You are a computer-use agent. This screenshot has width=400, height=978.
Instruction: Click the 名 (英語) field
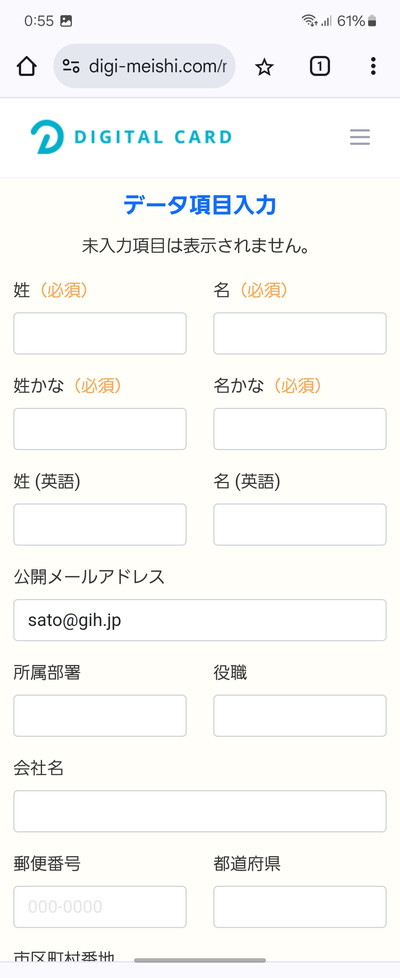click(x=300, y=525)
